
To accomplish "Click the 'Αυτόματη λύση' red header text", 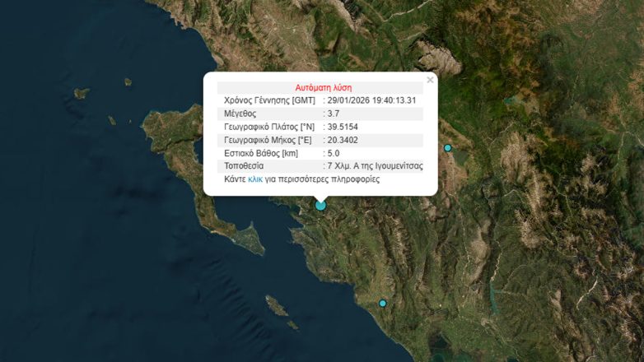I will [x=323, y=88].
